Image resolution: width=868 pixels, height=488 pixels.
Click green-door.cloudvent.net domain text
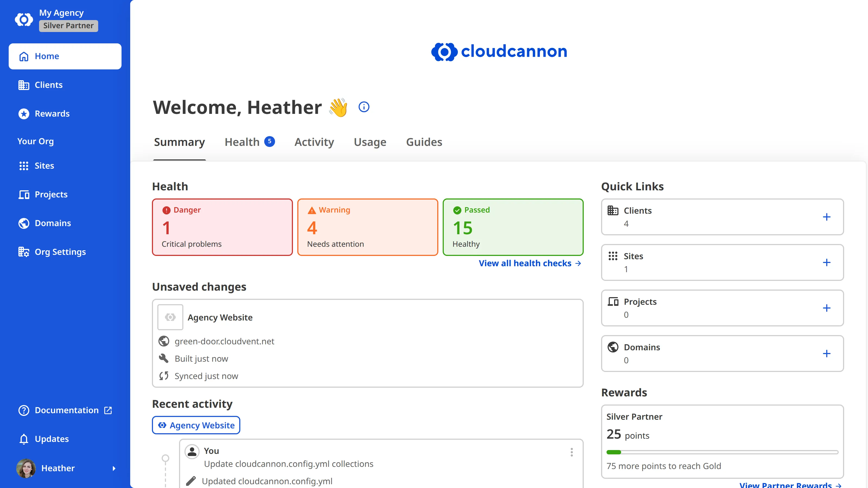click(224, 342)
